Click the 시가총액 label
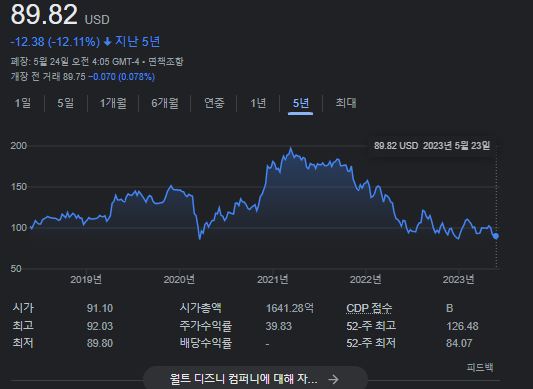 click(201, 308)
